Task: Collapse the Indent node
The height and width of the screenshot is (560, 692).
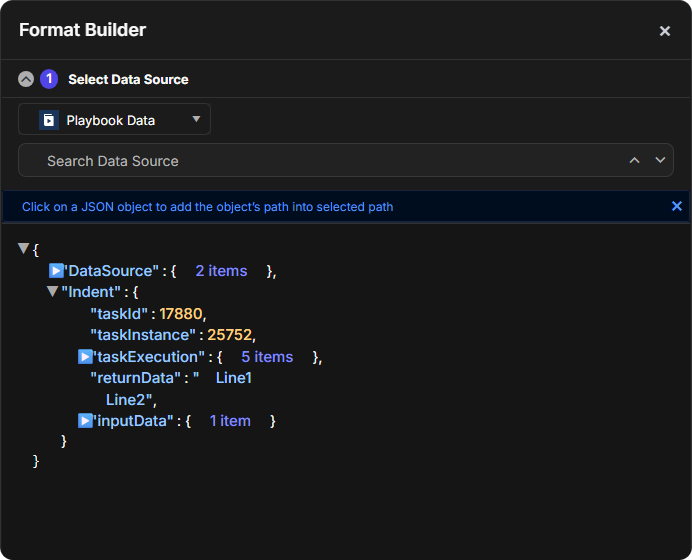Action: [x=53, y=291]
